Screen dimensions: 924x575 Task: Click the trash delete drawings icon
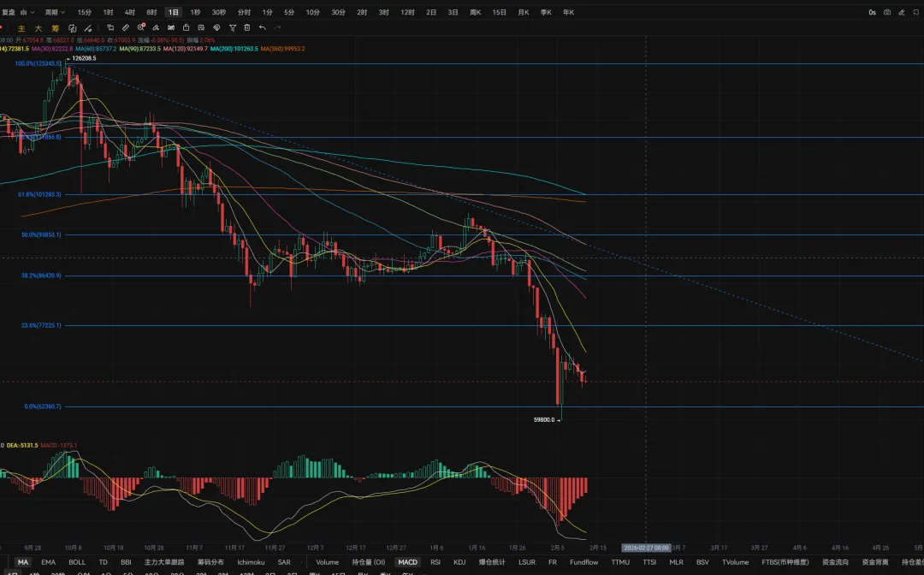(x=247, y=27)
